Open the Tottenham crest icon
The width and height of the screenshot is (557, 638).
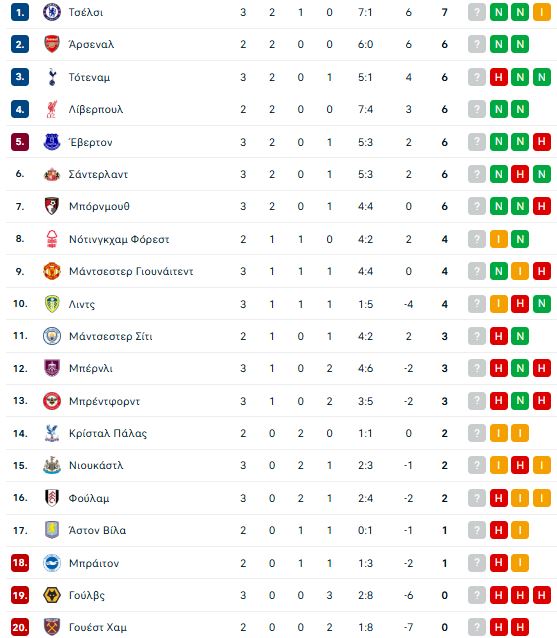pos(52,77)
